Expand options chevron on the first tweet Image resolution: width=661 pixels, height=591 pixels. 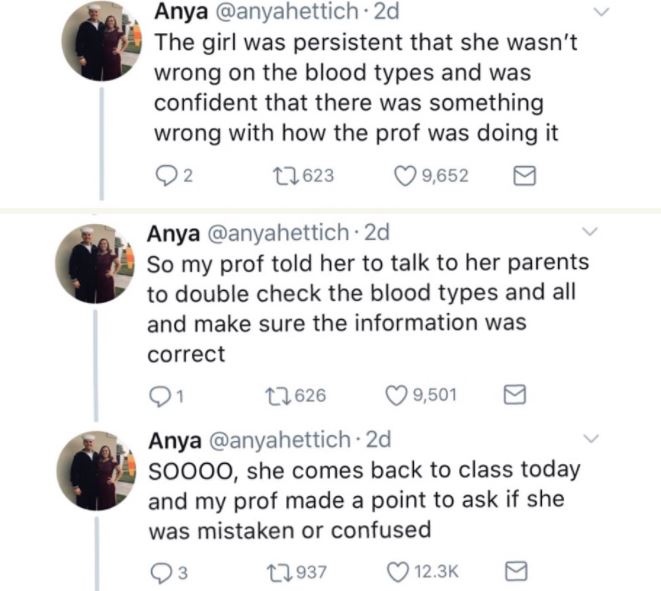[x=603, y=13]
